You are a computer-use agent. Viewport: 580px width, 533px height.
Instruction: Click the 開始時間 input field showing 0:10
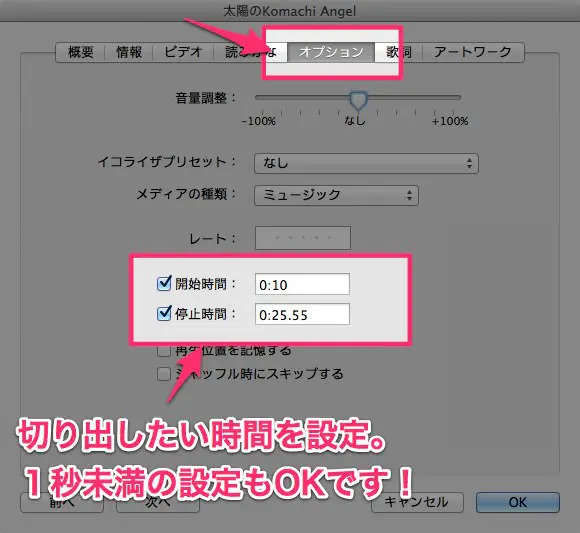302,284
